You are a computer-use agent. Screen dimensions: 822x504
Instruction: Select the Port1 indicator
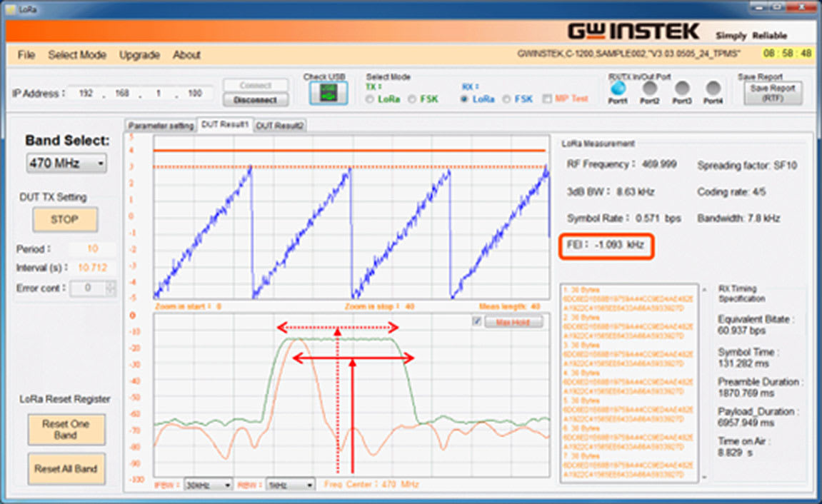coord(618,88)
